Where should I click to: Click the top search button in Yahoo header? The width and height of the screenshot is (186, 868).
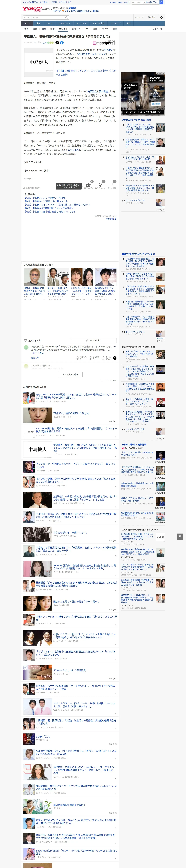pos(161,2)
